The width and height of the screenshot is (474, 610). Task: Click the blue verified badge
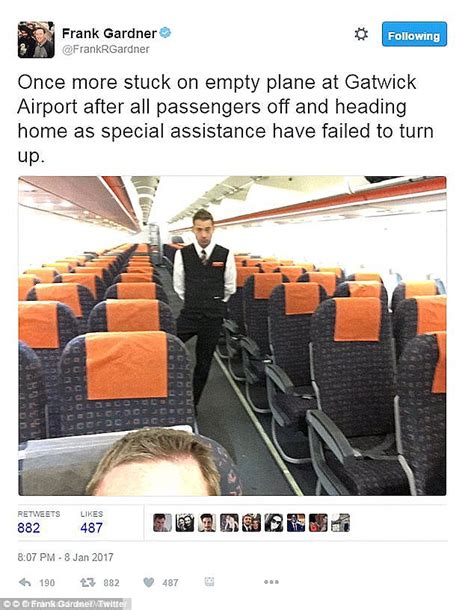click(x=165, y=33)
